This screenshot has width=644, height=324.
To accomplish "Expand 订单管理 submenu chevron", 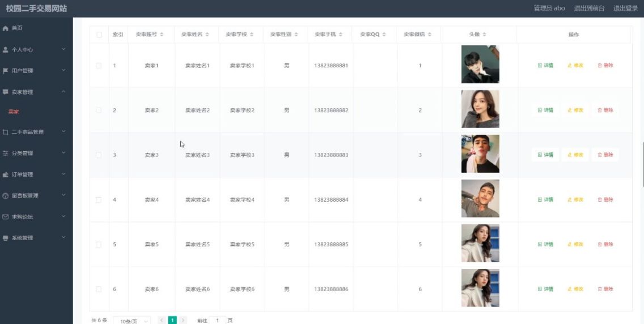I will pos(63,174).
